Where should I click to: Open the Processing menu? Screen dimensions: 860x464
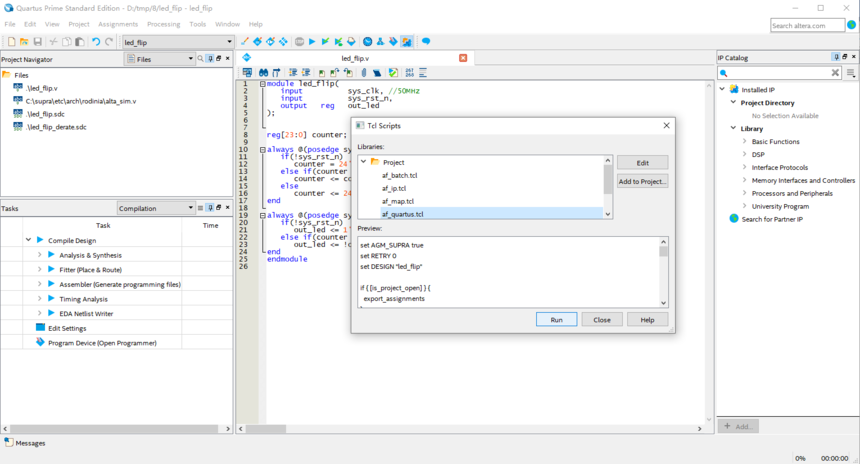point(163,24)
